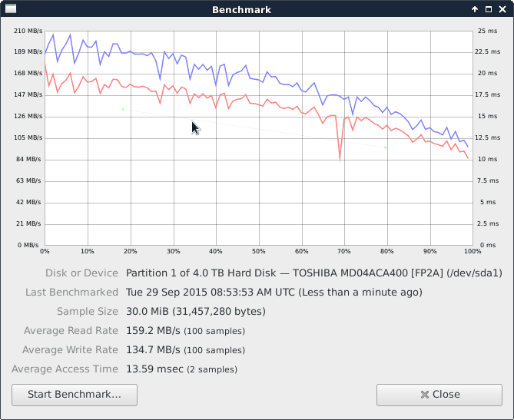514x420 pixels.
Task: Click the 15 ms axis label
Action: (487, 116)
